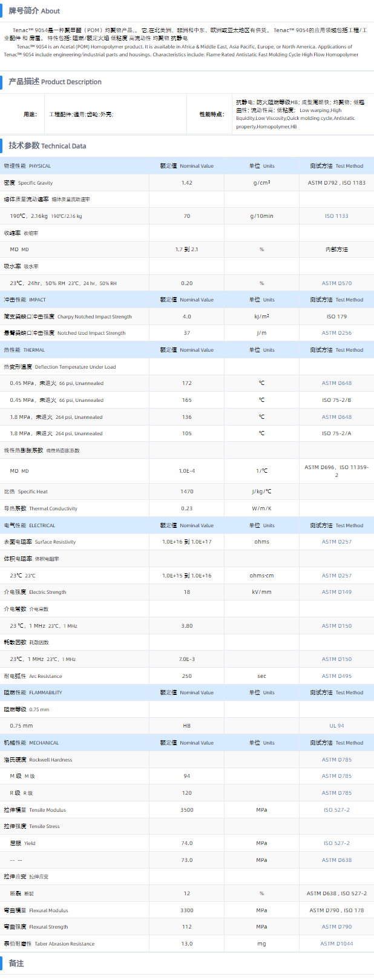The image size is (374, 980).
Task: Click the 牌号简介 About section heading
Action: tap(34, 11)
